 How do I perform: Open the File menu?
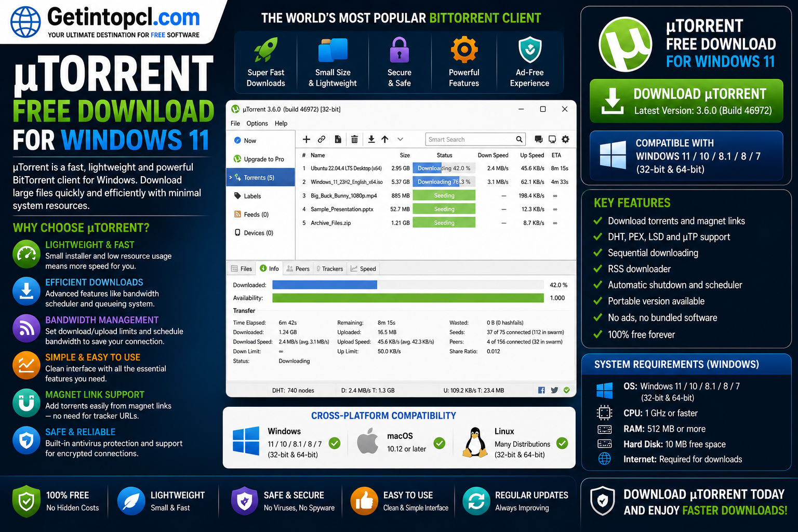(235, 123)
